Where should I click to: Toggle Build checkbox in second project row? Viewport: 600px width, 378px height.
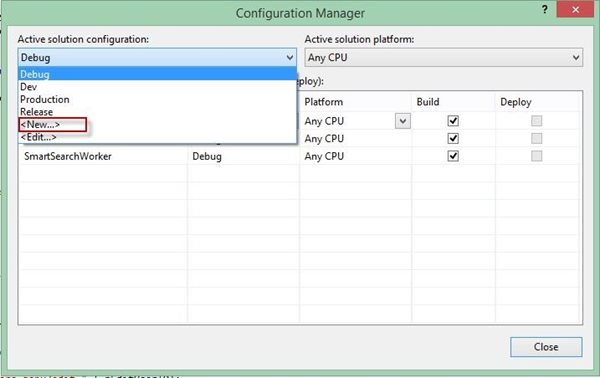[453, 138]
